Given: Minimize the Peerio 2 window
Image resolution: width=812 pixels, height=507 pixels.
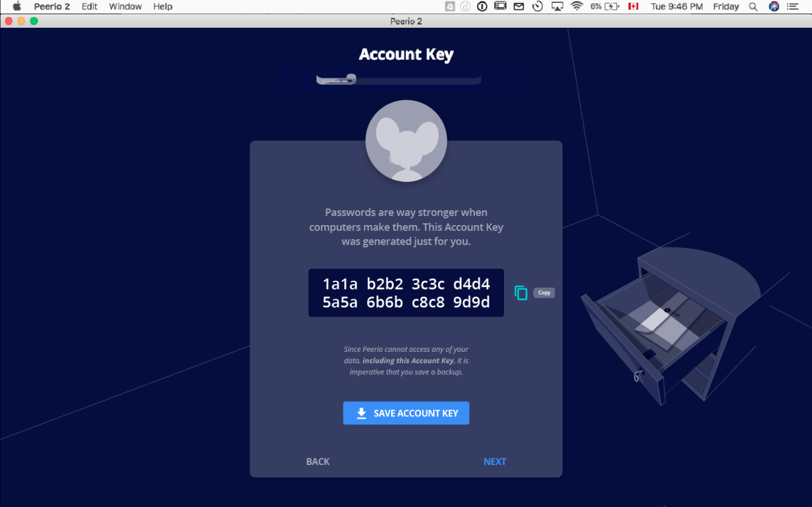Looking at the screenshot, I should click(x=21, y=21).
